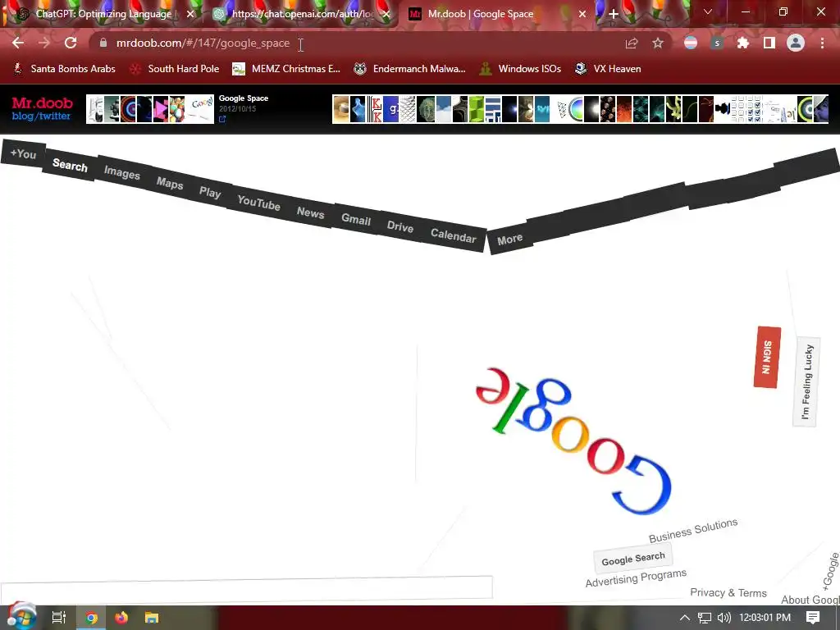Open the browser side panel

point(769,43)
